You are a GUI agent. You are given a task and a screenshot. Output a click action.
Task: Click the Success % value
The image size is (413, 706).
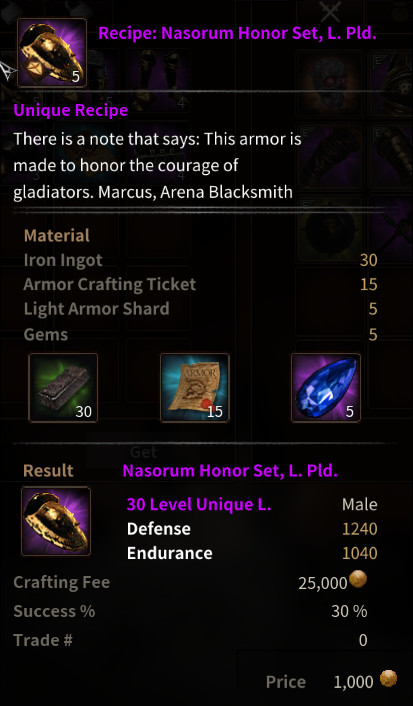tap(349, 611)
